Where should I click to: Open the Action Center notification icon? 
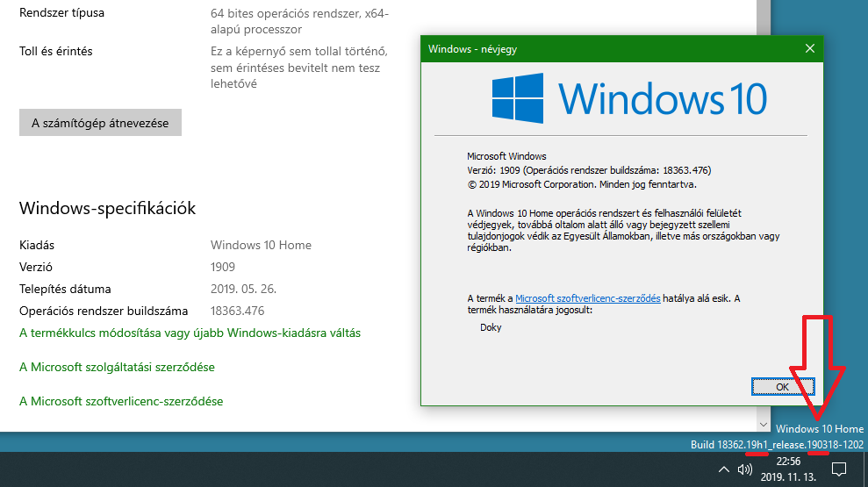pyautogui.click(x=839, y=469)
